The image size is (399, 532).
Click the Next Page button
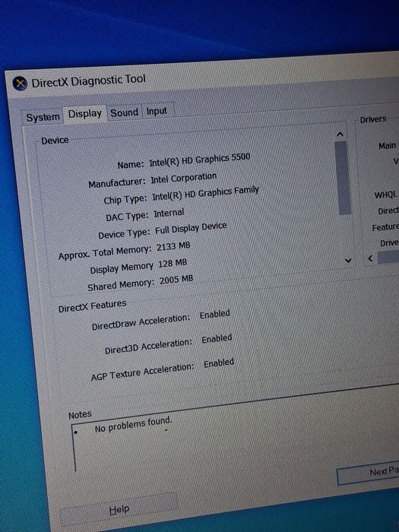[x=369, y=472]
